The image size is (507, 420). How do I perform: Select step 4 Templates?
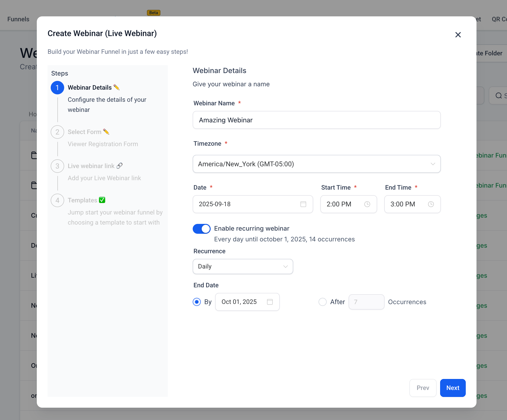point(83,200)
